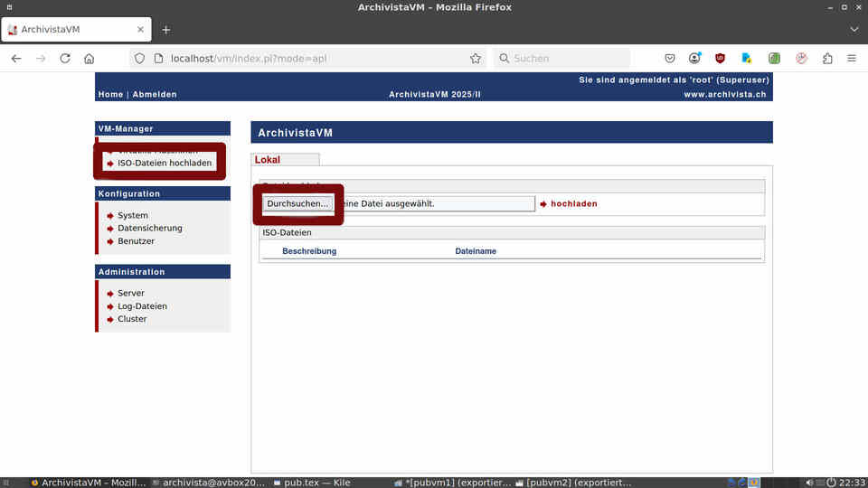Open the Server administration entry
The height and width of the screenshot is (488, 868).
[131, 293]
